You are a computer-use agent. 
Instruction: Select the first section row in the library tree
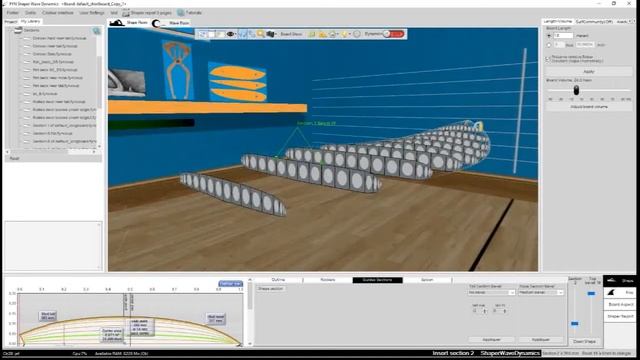[60, 38]
